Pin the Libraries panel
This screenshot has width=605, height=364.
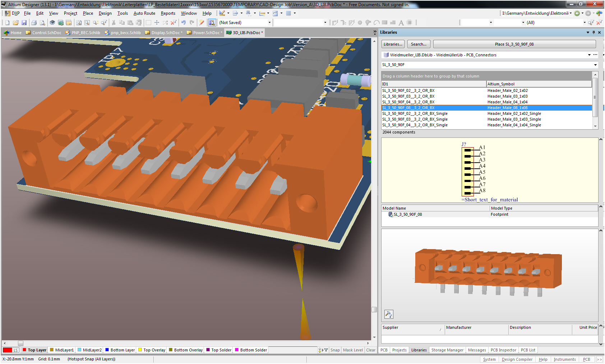[594, 32]
